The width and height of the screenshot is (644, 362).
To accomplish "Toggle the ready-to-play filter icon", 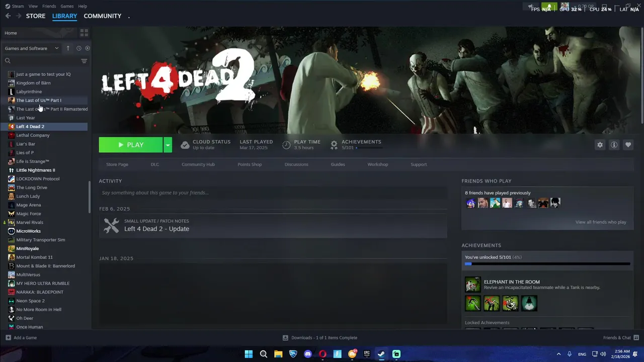I will [x=88, y=48].
